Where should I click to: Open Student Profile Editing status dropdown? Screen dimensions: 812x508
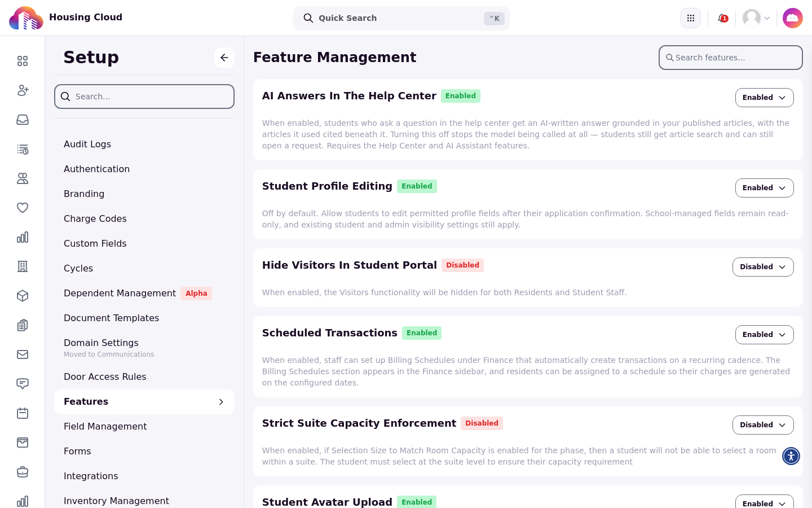[x=764, y=188]
